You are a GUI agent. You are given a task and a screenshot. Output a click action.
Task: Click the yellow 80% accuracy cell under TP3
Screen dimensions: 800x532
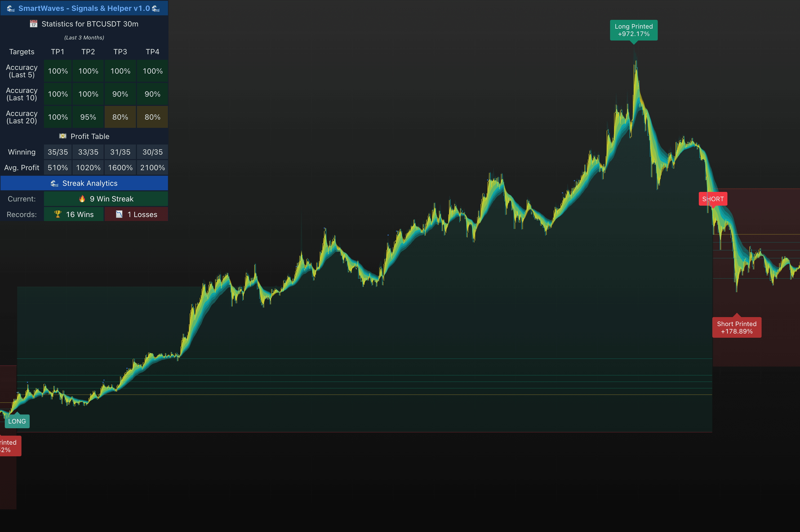120,117
